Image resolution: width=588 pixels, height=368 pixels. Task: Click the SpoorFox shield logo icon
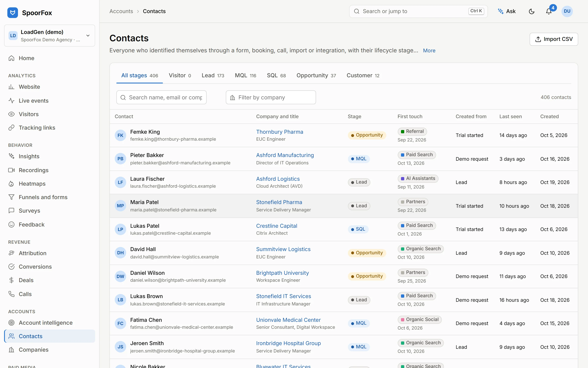click(13, 13)
